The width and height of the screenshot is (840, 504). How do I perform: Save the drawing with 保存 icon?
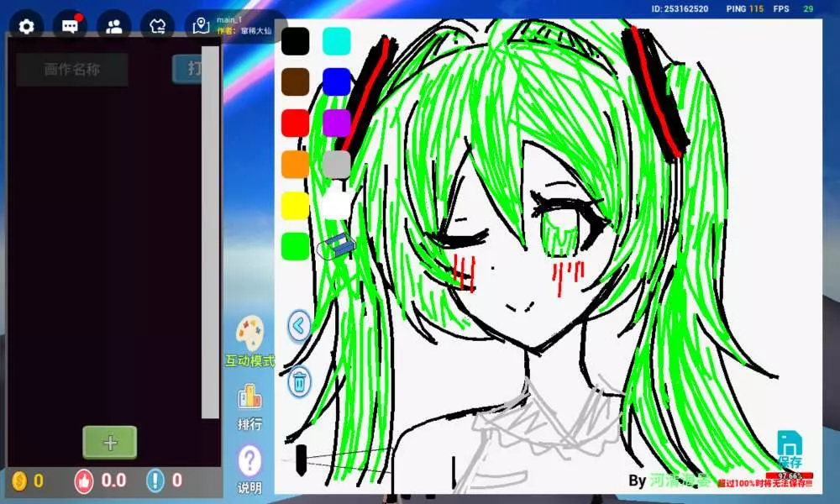[x=790, y=449]
